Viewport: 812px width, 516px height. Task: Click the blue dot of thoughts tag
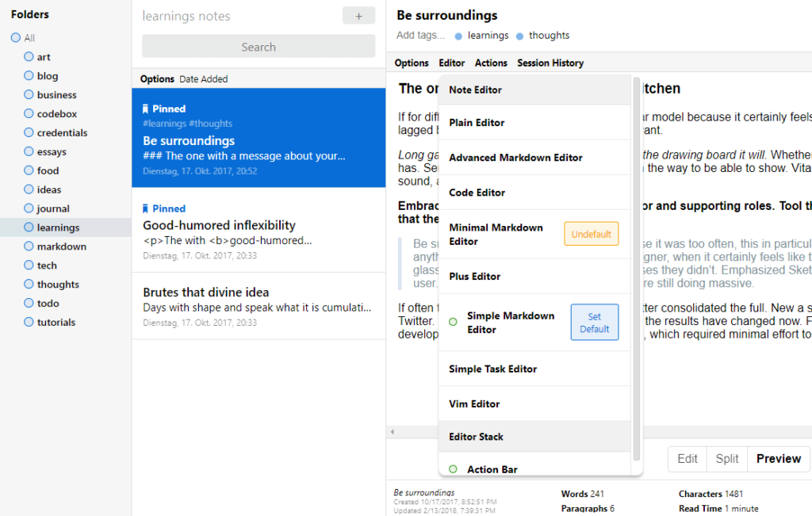(520, 36)
